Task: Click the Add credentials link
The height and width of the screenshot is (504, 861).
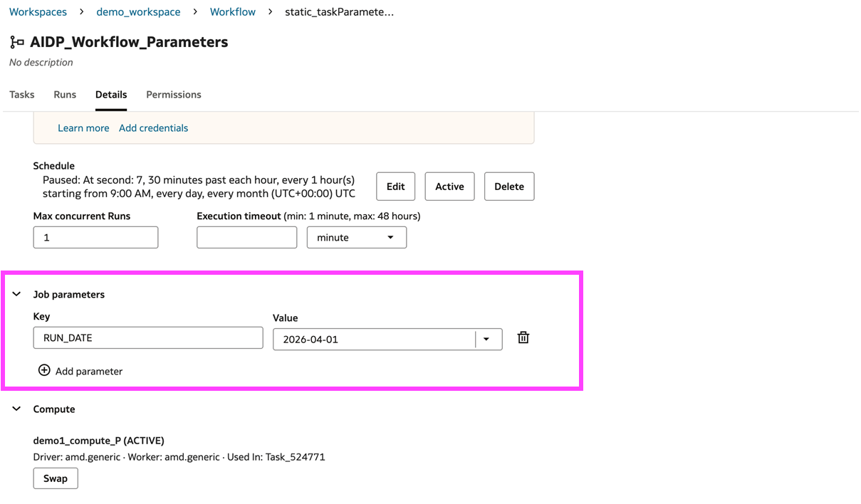Action: (153, 128)
